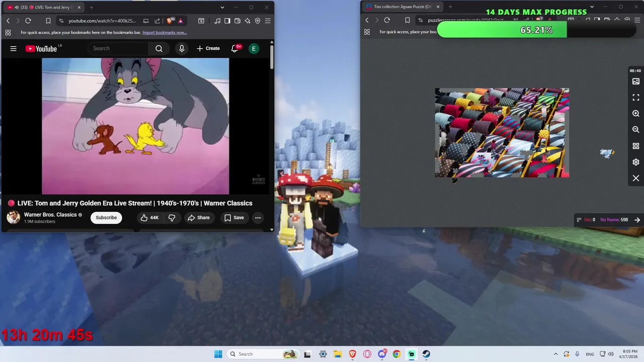The width and height of the screenshot is (644, 362).
Task: Click the Windows taskbar Search box
Action: 262,354
